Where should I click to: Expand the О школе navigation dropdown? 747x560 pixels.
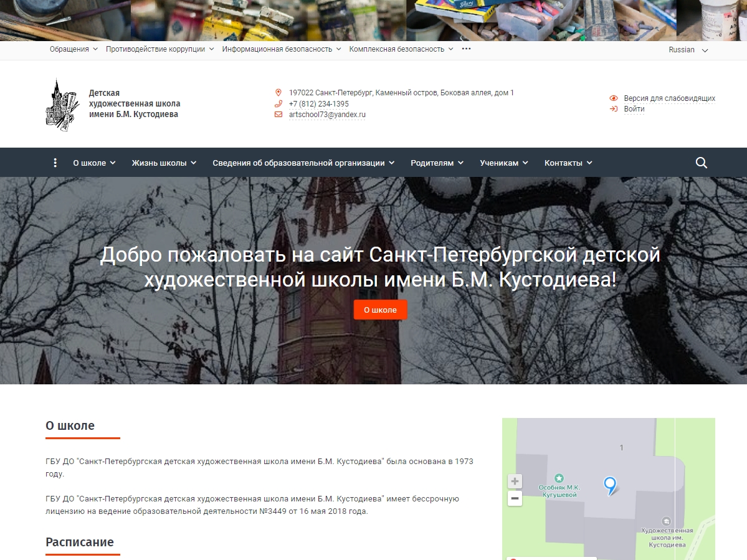pos(92,163)
